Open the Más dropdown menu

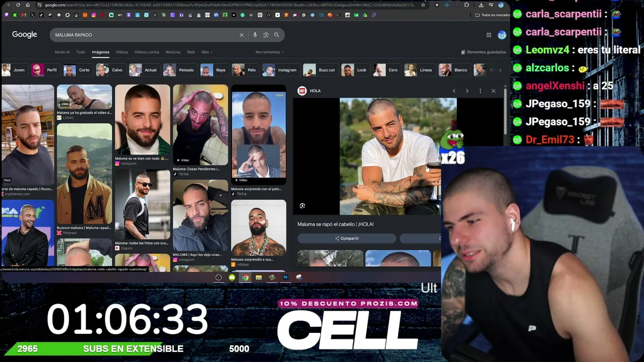pos(207,52)
